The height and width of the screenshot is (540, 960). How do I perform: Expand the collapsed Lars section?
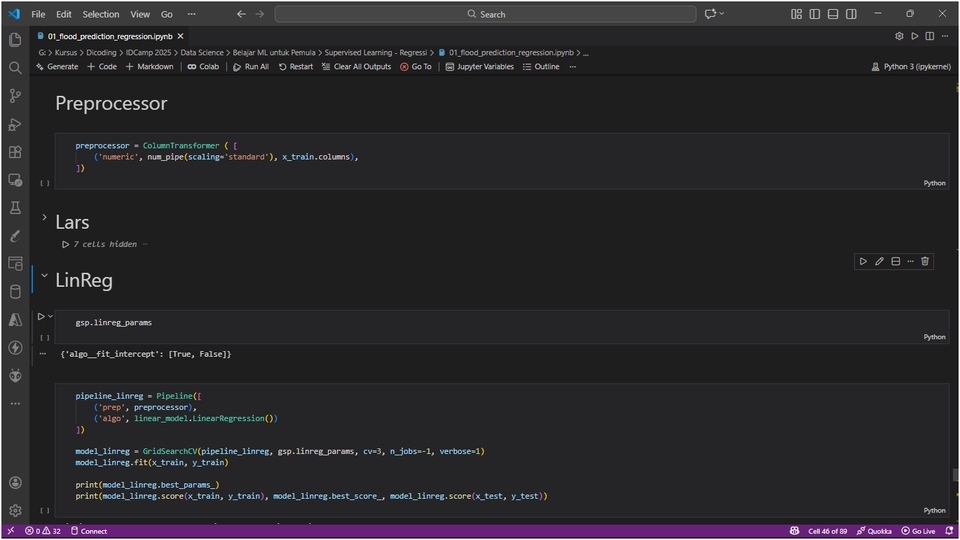(x=44, y=218)
